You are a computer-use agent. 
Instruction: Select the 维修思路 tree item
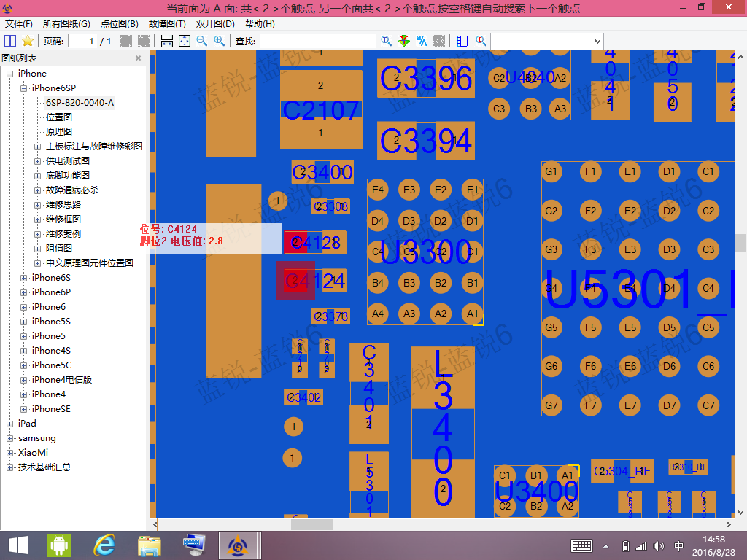click(x=63, y=205)
